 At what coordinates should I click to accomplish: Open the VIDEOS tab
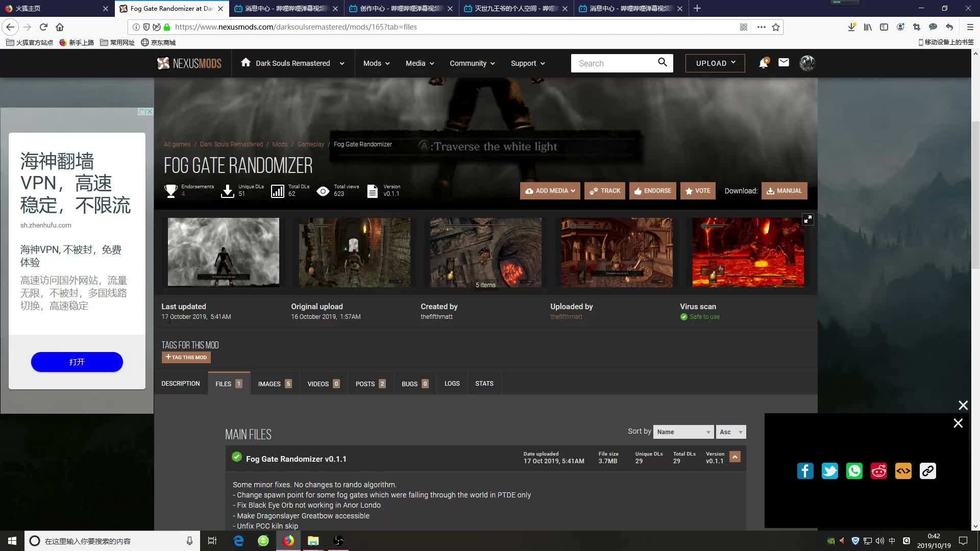(x=324, y=384)
